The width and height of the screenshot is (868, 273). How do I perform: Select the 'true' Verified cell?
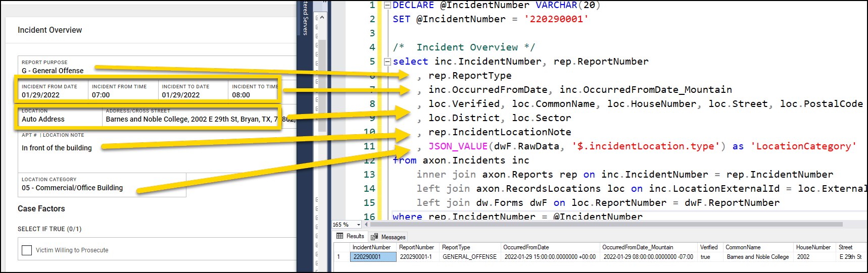pyautogui.click(x=710, y=257)
